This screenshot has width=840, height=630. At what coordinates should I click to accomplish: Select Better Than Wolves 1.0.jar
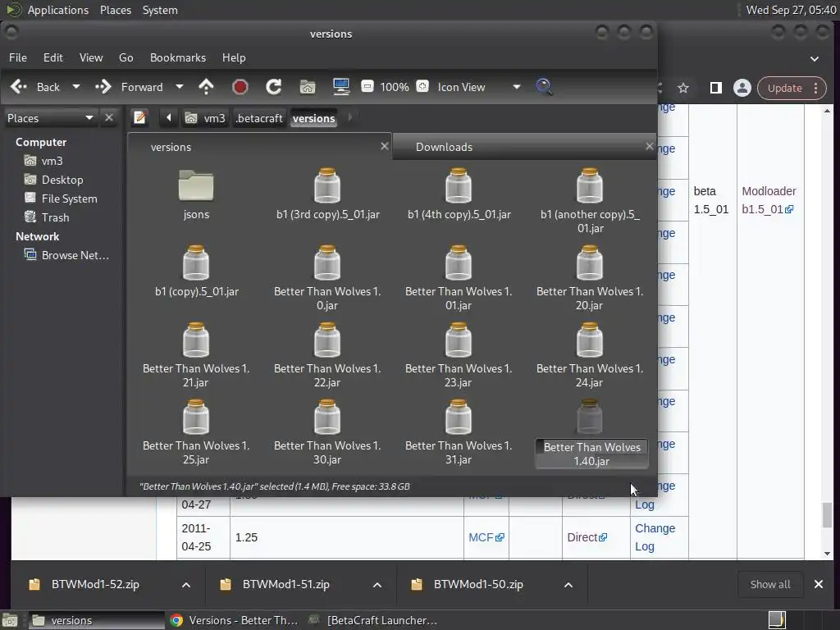pyautogui.click(x=327, y=263)
